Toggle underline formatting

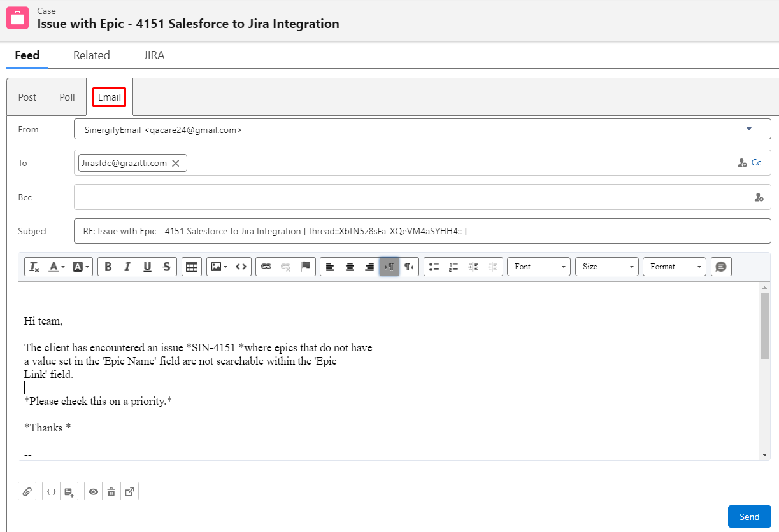[x=147, y=267]
